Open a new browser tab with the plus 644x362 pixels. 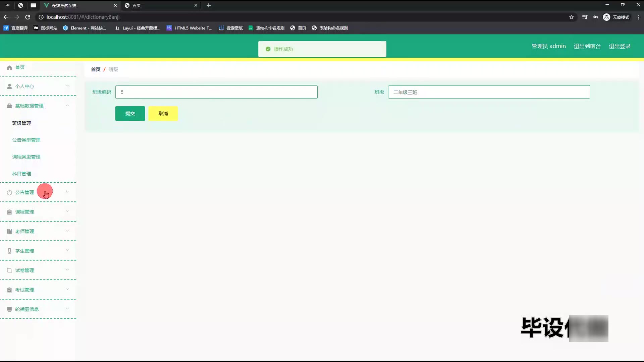click(209, 5)
